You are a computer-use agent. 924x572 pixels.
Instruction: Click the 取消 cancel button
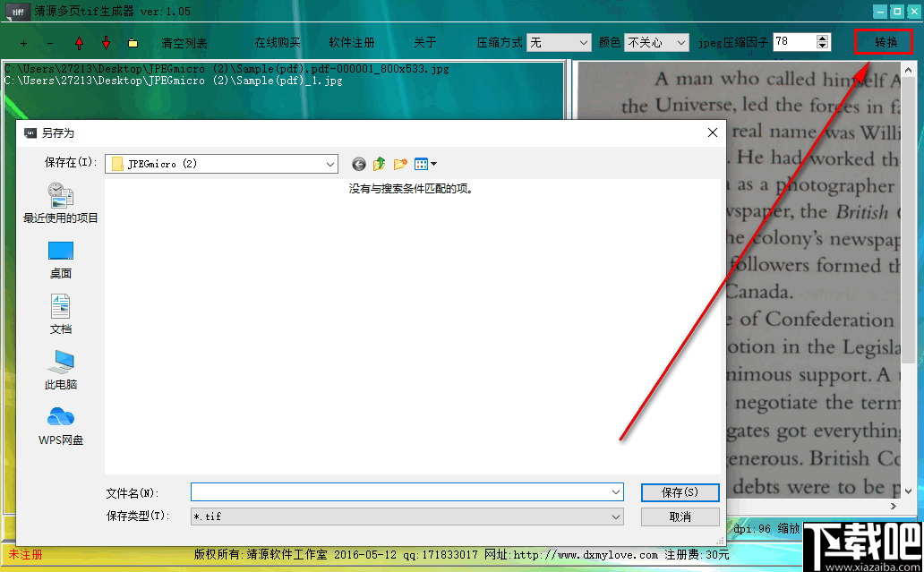(x=680, y=517)
